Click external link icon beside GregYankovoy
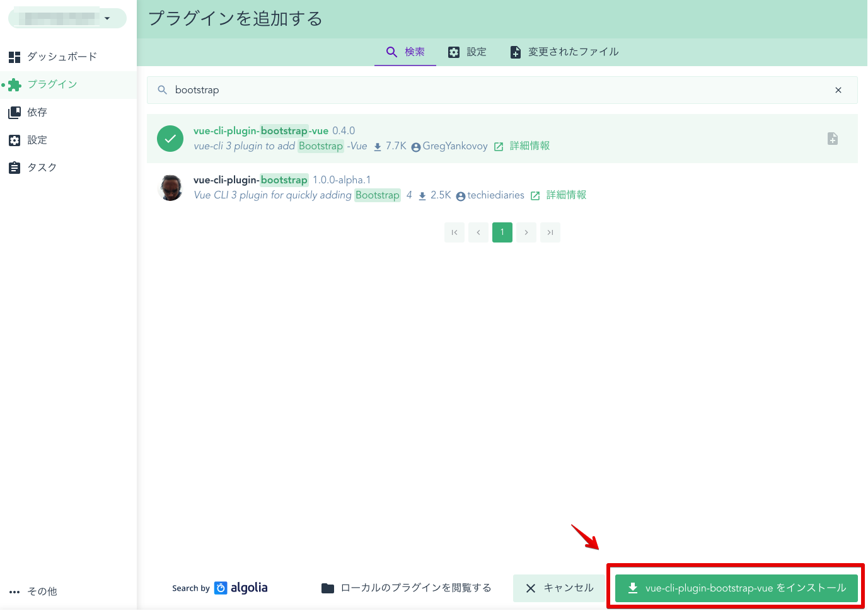The width and height of the screenshot is (868, 611). pos(499,147)
